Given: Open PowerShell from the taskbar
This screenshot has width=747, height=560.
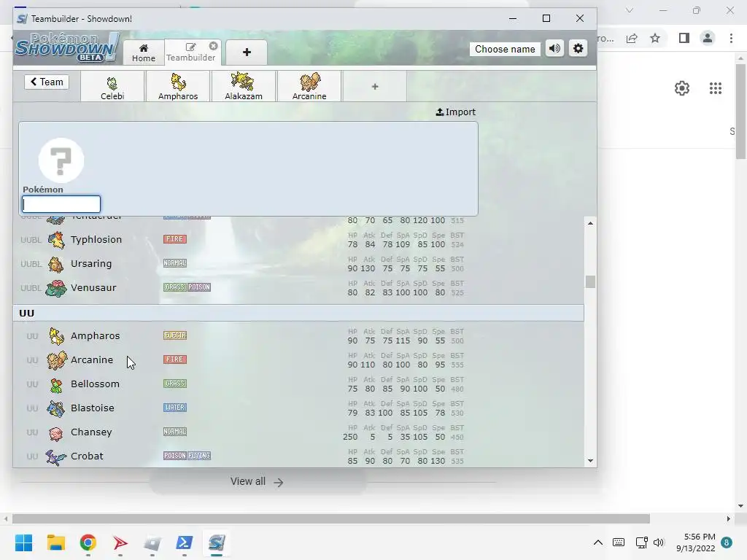Looking at the screenshot, I should pyautogui.click(x=185, y=542).
